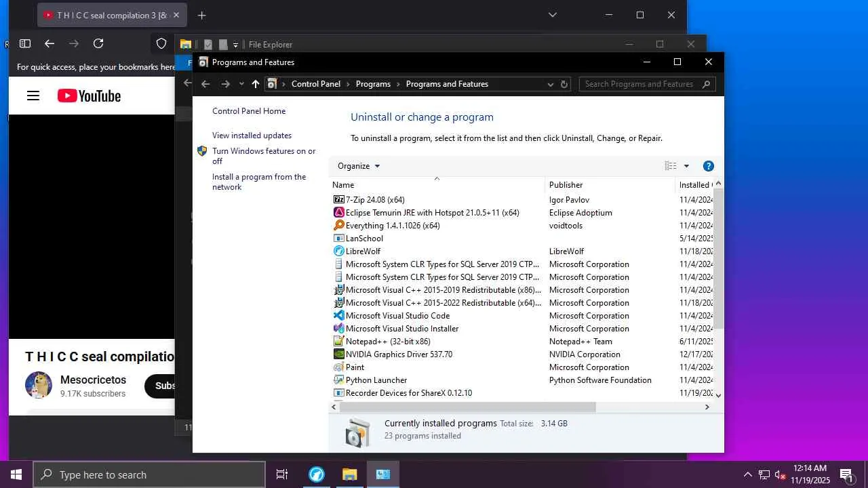
Task: Open the Programs and Features help icon
Action: (x=709, y=166)
